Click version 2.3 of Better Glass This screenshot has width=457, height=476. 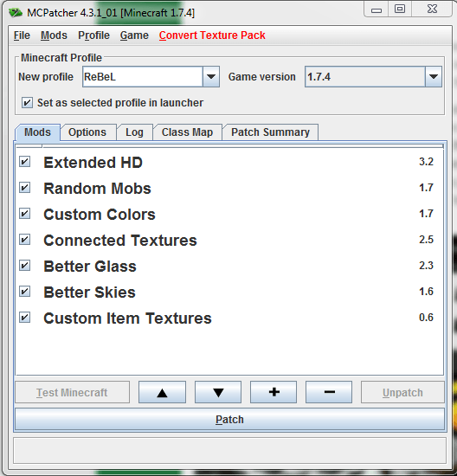coord(426,266)
